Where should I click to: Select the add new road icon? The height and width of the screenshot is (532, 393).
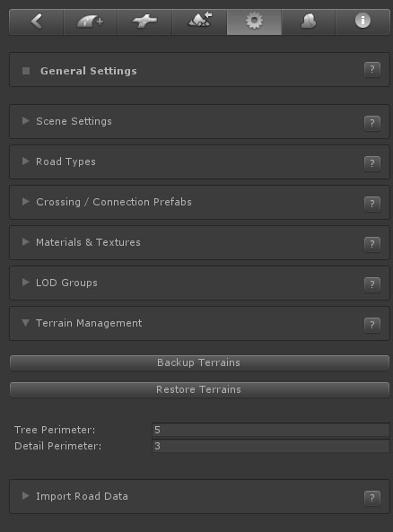point(91,22)
